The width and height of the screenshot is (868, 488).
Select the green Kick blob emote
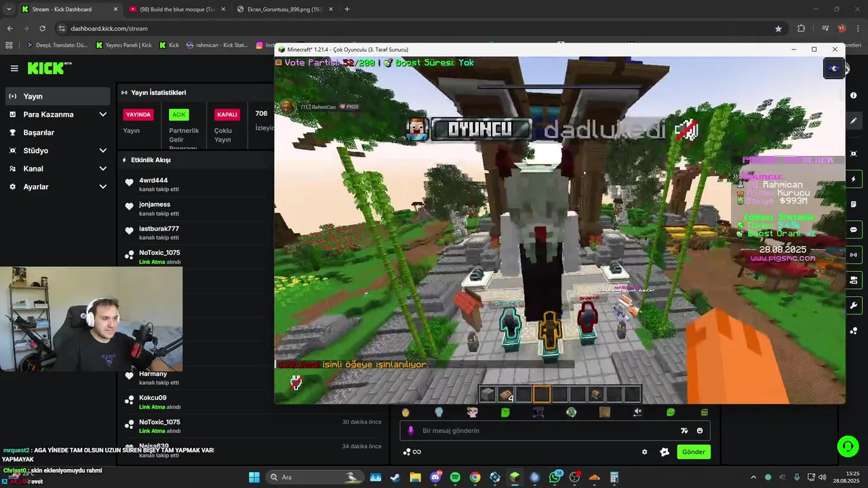click(505, 412)
